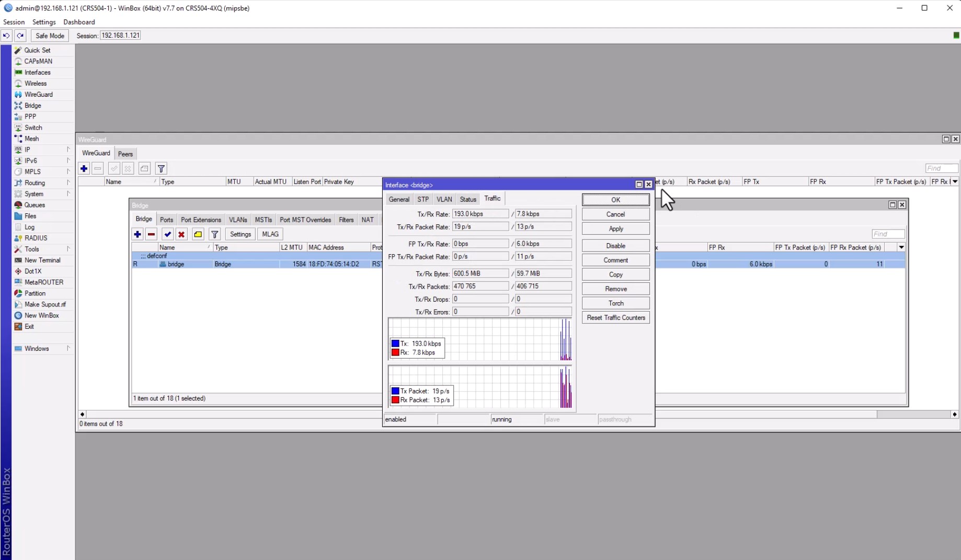The height and width of the screenshot is (560, 961).
Task: Click the blue plus Add button in Bridge toolbar
Action: click(138, 234)
